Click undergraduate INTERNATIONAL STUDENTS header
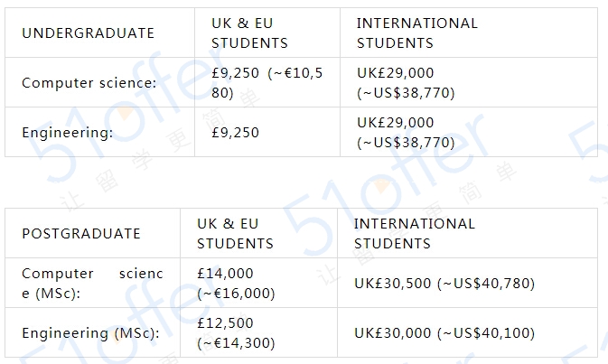This screenshot has width=608, height=364. tap(469, 33)
